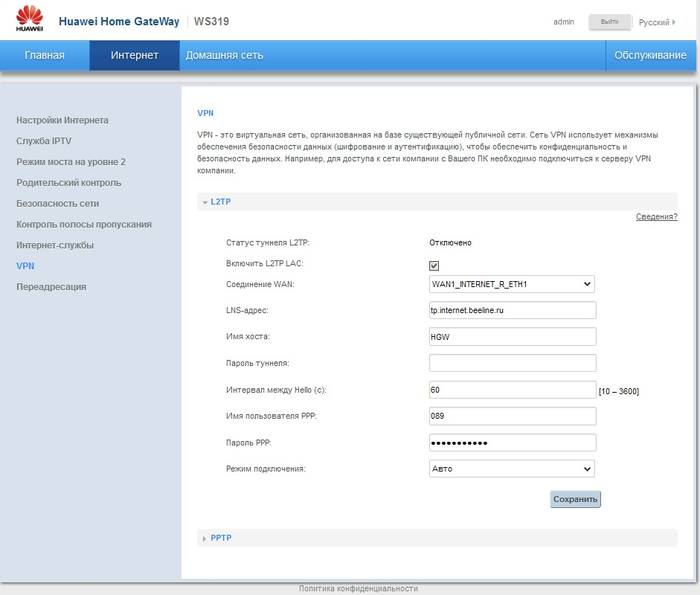Open the Сведения? help link

click(x=656, y=217)
